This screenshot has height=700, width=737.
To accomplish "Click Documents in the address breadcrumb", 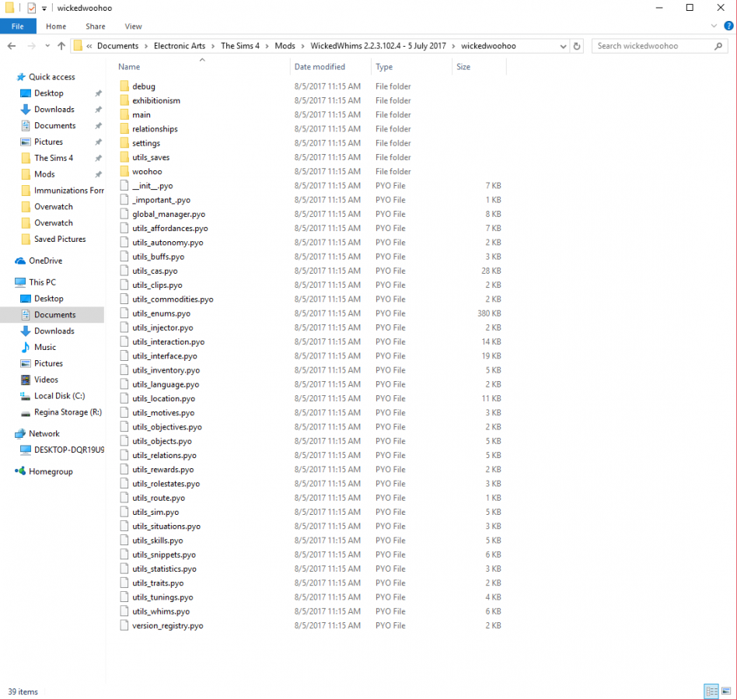I will click(x=117, y=46).
